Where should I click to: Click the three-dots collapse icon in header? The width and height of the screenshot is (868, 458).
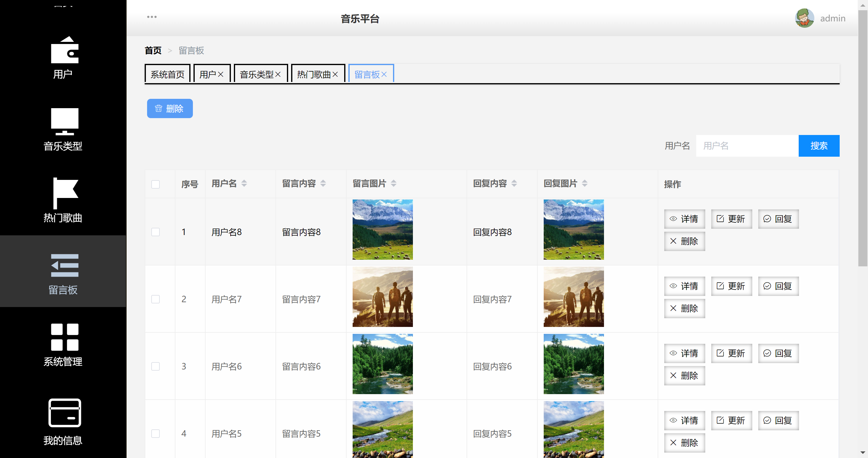click(152, 17)
